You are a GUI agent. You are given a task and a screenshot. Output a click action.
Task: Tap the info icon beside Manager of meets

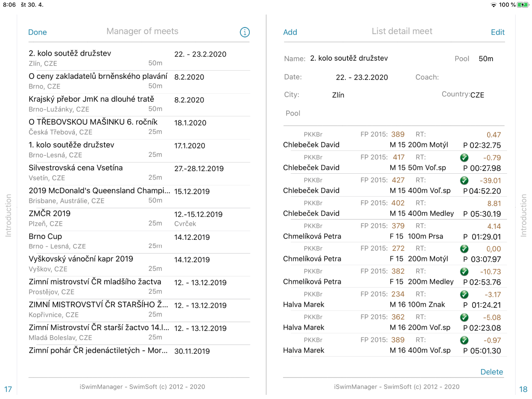point(245,32)
